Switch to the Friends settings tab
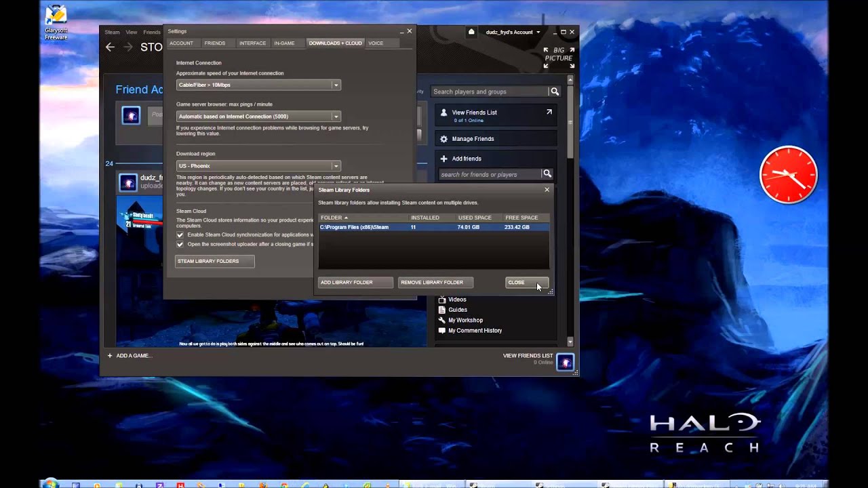The image size is (868, 488). click(214, 43)
